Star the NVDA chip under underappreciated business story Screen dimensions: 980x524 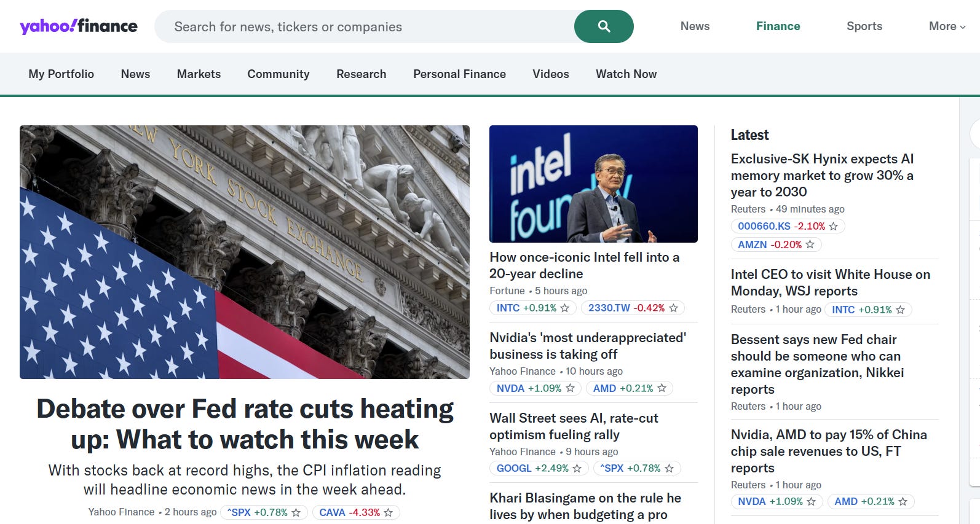coord(570,388)
